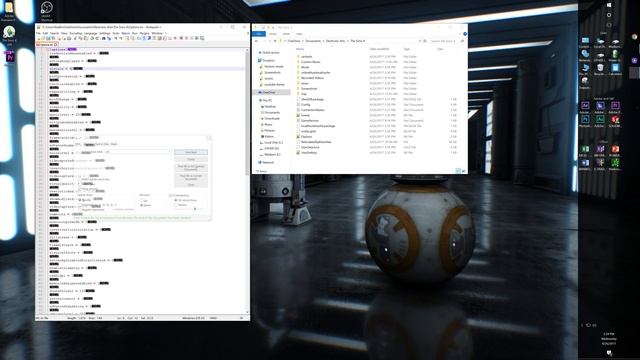Open Explorer address bar history dropdown
640x360 pixels.
click(420, 41)
